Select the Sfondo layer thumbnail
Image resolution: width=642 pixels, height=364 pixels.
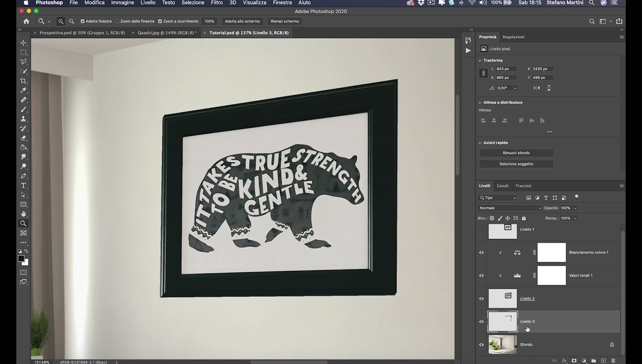(503, 345)
